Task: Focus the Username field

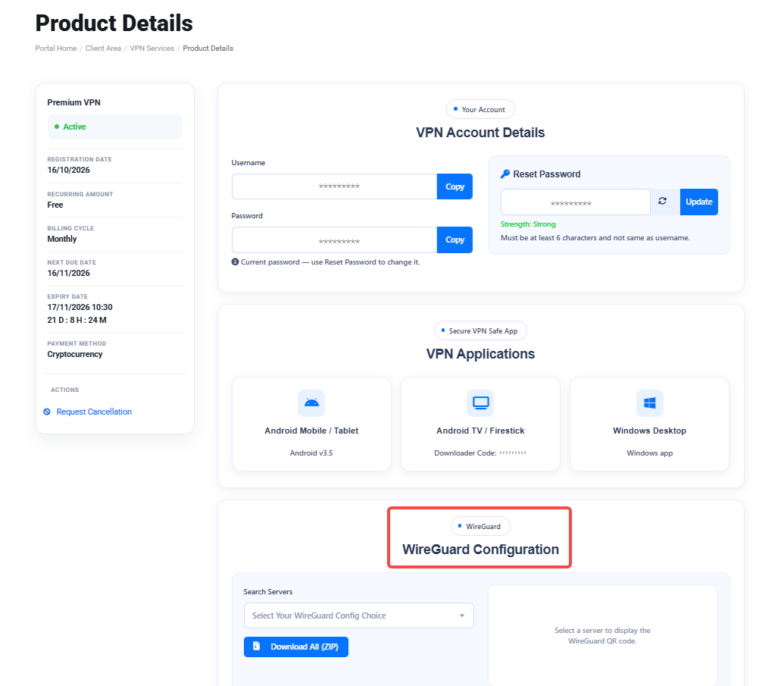Action: pos(335,186)
